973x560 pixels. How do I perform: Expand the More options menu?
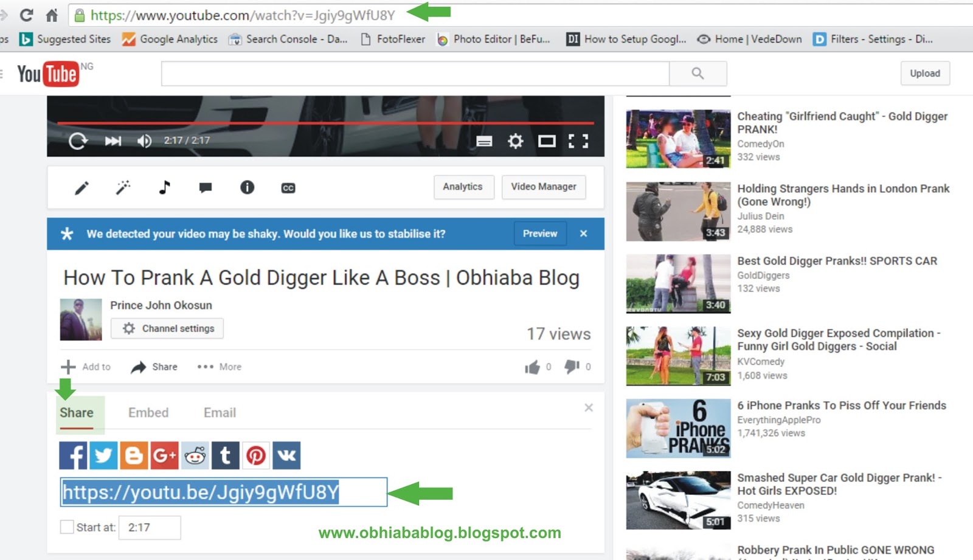point(219,367)
